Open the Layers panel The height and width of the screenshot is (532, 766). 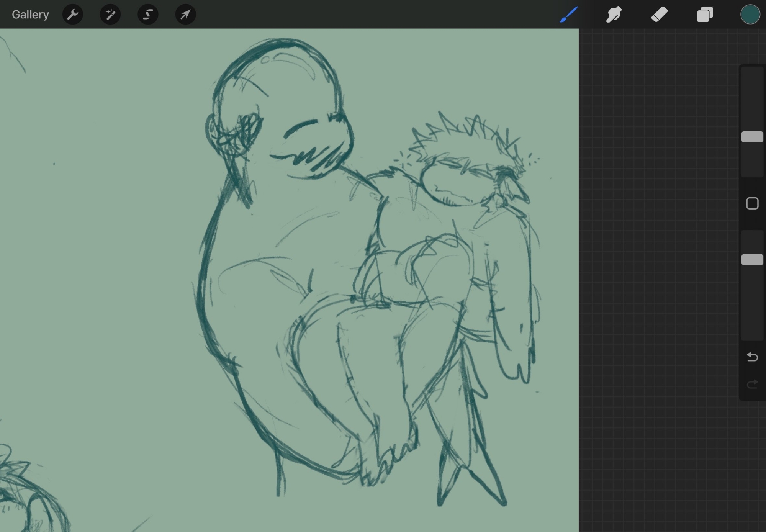coord(705,15)
